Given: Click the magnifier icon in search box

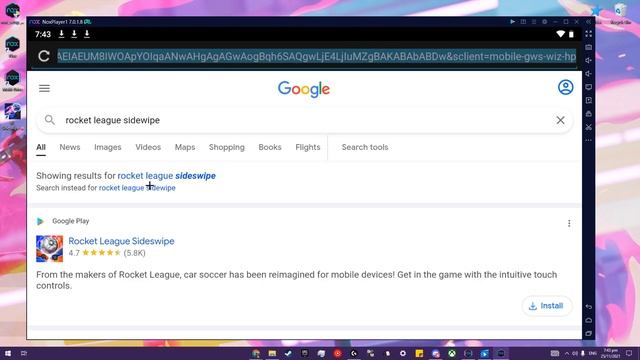Looking at the screenshot, I should coord(50,120).
